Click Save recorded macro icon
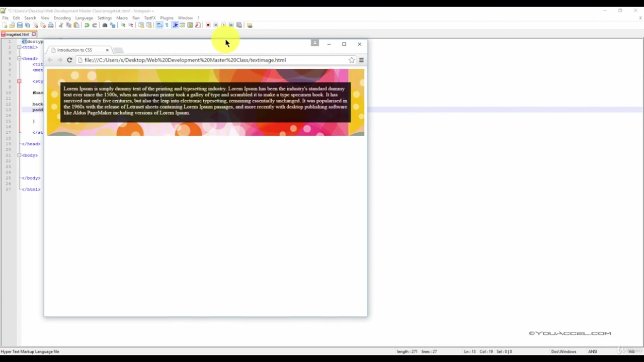Screen dimensions: 644x362 [x=238, y=25]
